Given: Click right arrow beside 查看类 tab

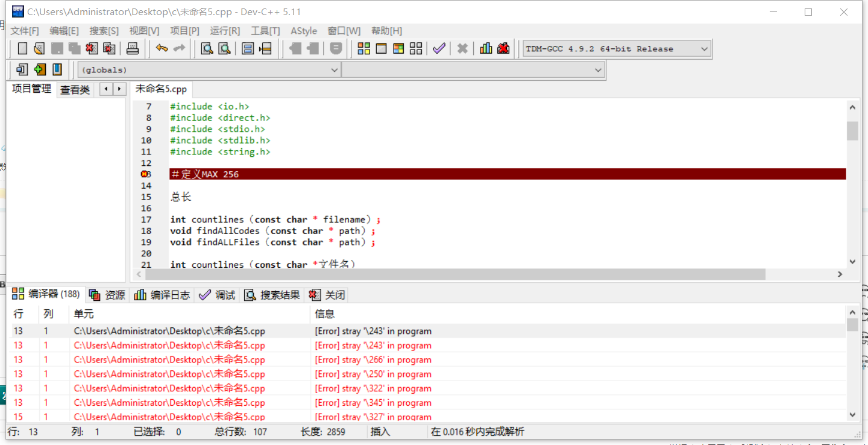Looking at the screenshot, I should 119,89.
